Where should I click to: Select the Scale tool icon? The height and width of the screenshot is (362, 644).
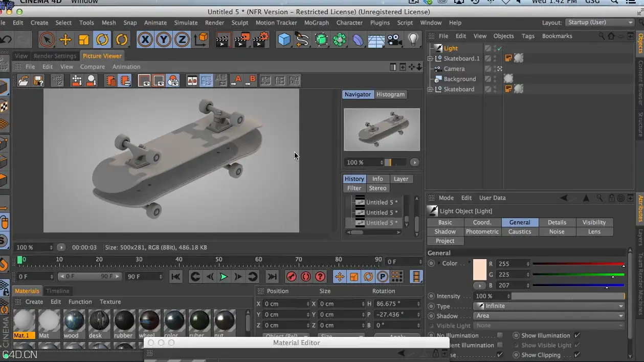point(84,39)
